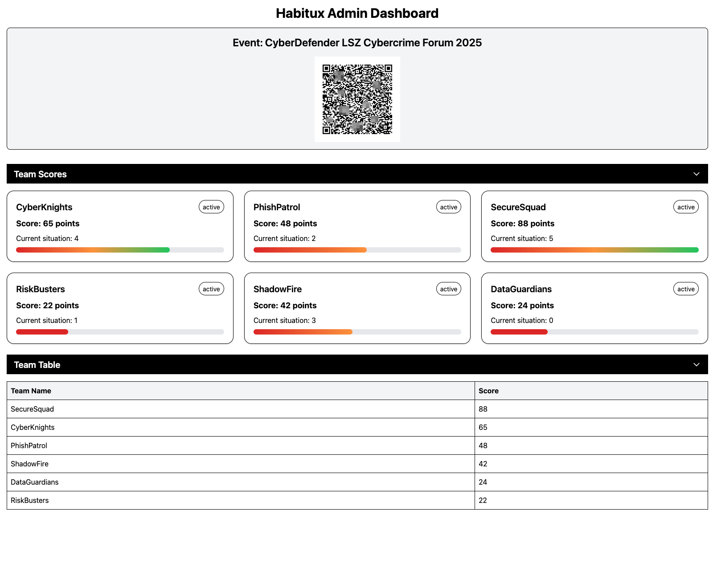Click the Score column header
The image size is (713, 588).
click(x=591, y=391)
